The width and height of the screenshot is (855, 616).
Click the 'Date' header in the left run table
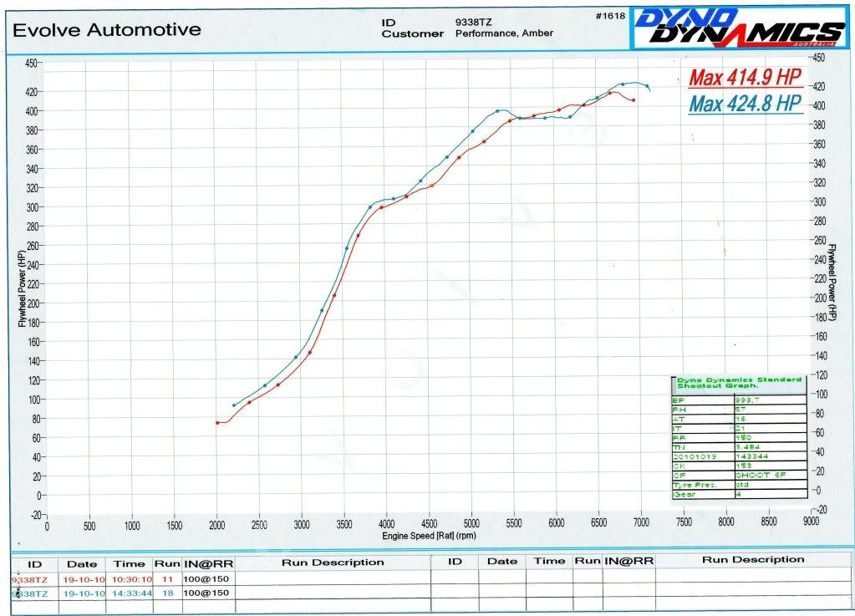pos(82,564)
